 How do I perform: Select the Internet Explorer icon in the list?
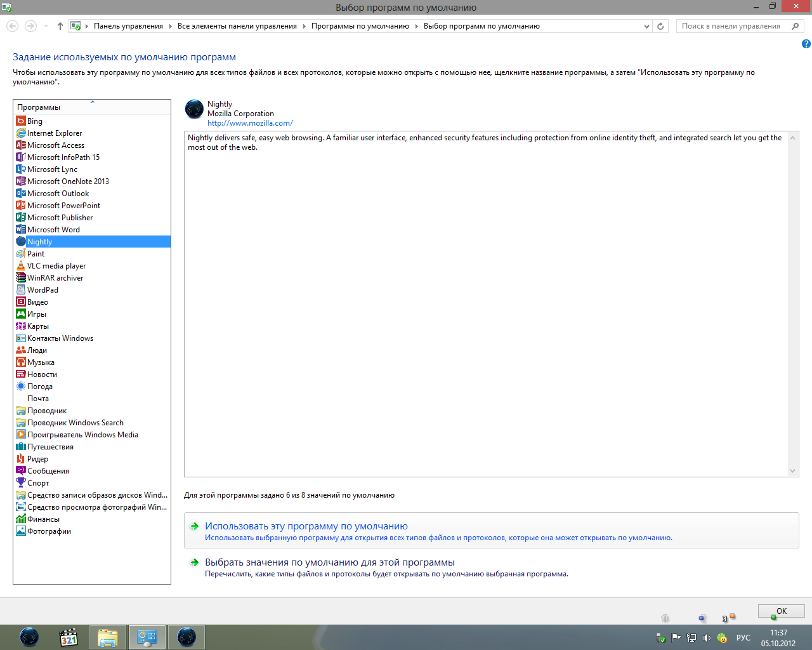(x=21, y=133)
